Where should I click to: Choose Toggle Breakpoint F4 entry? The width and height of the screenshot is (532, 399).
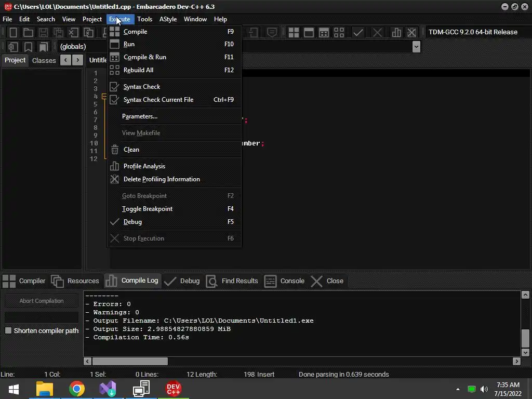pos(174,209)
